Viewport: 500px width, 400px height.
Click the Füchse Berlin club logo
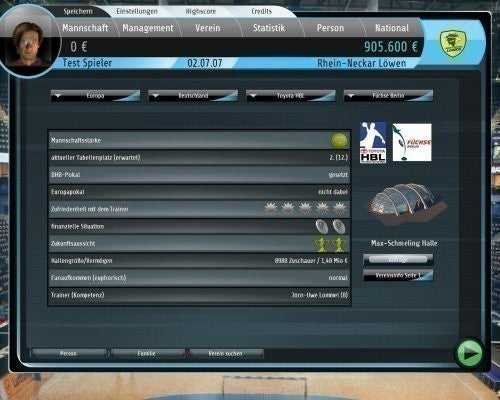pos(412,142)
